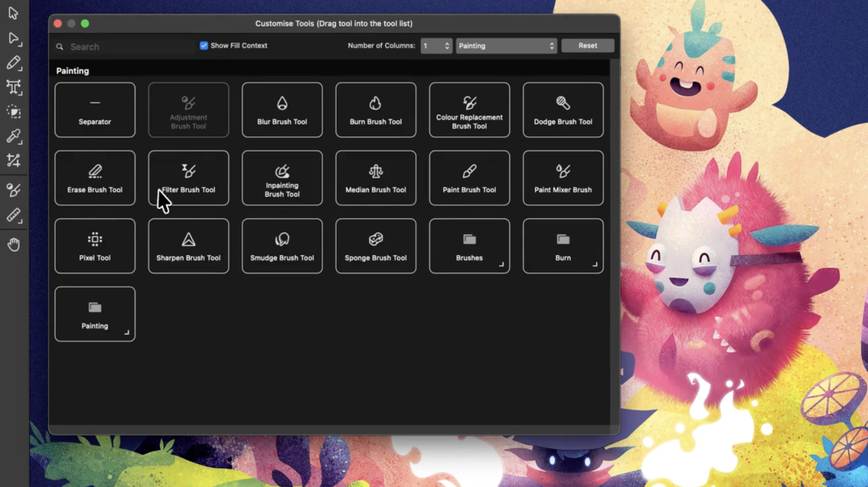
Task: Choose the Smudge Brush Tool
Action: click(x=281, y=246)
